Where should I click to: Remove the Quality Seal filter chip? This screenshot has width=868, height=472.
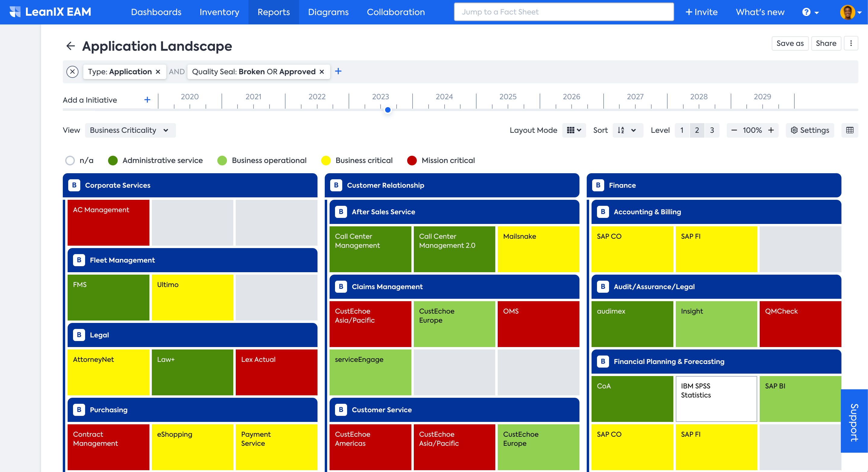click(322, 72)
